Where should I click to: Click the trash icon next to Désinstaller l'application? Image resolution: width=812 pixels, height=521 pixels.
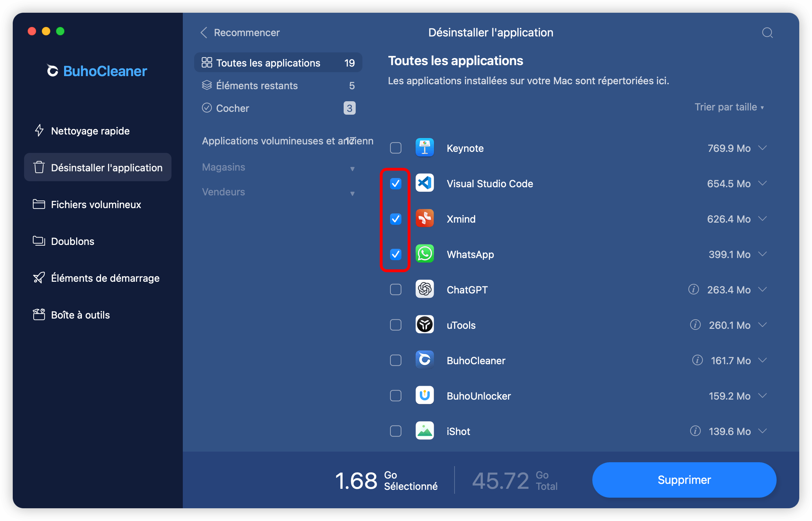pyautogui.click(x=39, y=167)
